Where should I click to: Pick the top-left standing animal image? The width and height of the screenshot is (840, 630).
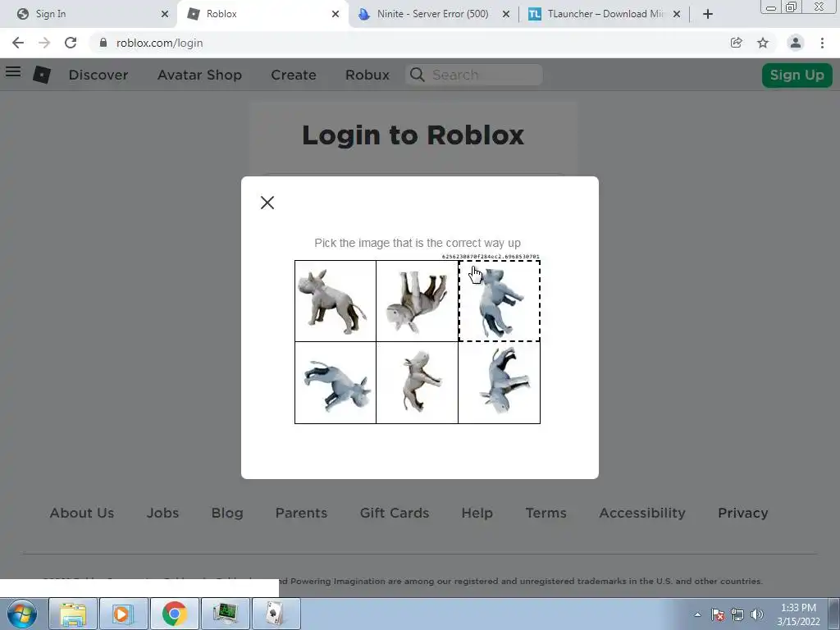336,301
